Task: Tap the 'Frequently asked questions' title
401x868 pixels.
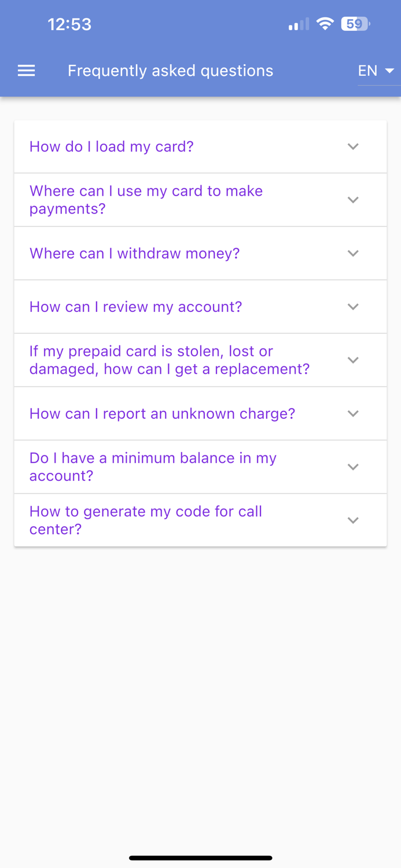Action: tap(170, 70)
